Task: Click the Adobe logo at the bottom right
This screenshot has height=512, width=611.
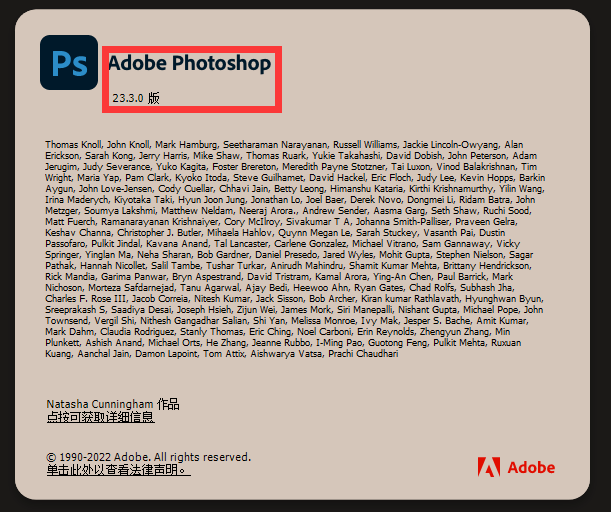Action: pos(516,467)
